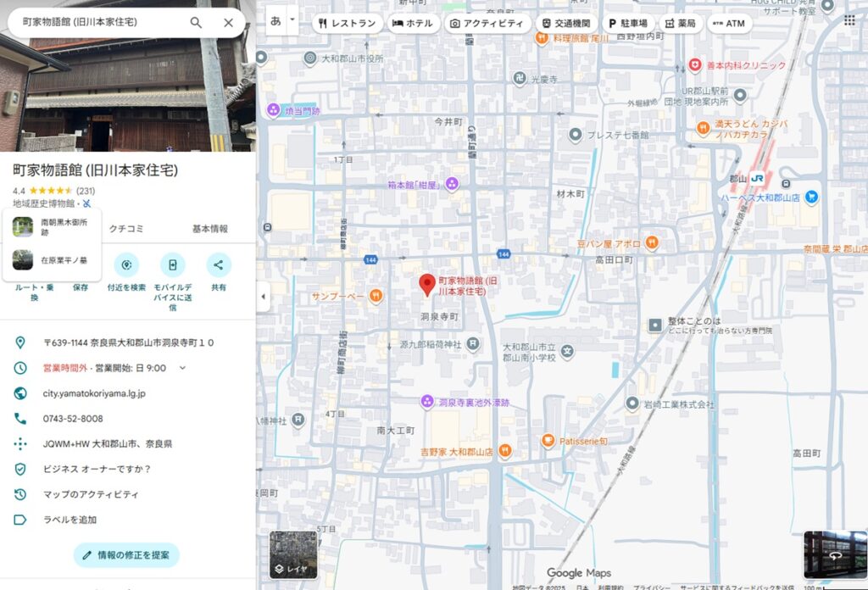Viewport: 868px width, 590px height.
Task: Toggle the レストラン filter chip
Action: 347,24
